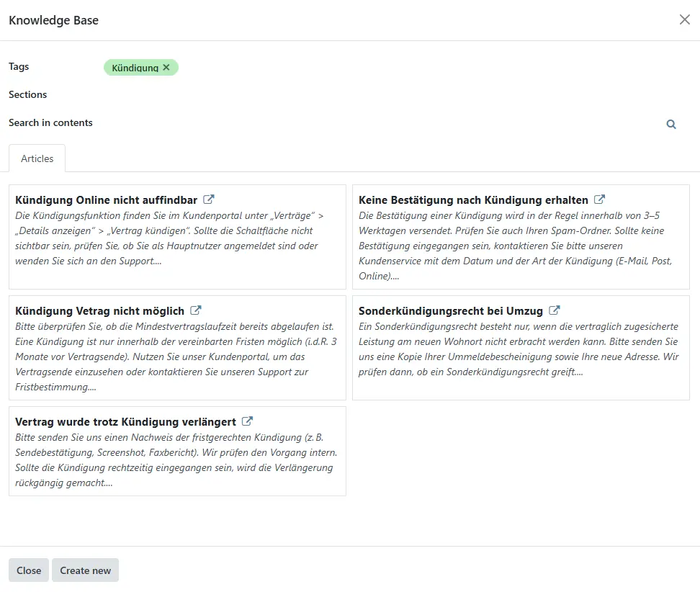
Task: Open external link for 'Kündigung Online nicht auffindbar'
Action: [x=208, y=199]
